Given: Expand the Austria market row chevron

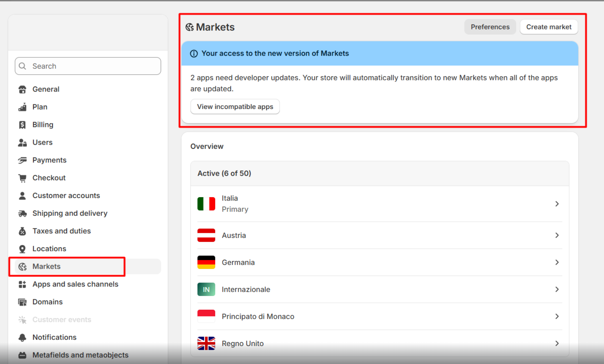Looking at the screenshot, I should click(557, 235).
